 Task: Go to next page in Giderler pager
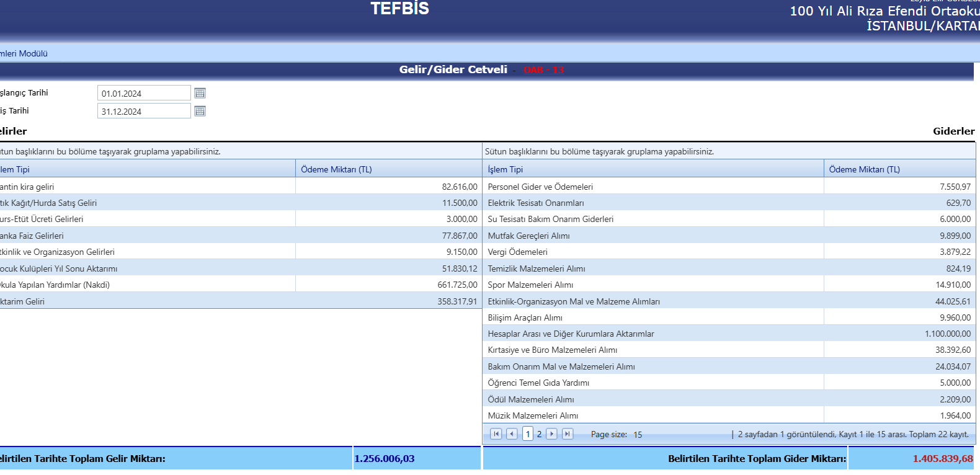click(x=551, y=434)
